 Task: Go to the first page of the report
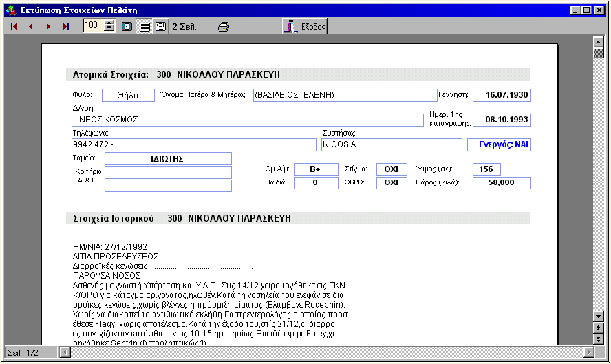[13, 27]
